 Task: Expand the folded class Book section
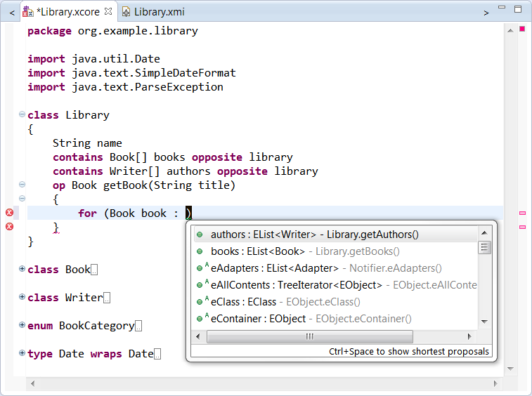coord(22,269)
